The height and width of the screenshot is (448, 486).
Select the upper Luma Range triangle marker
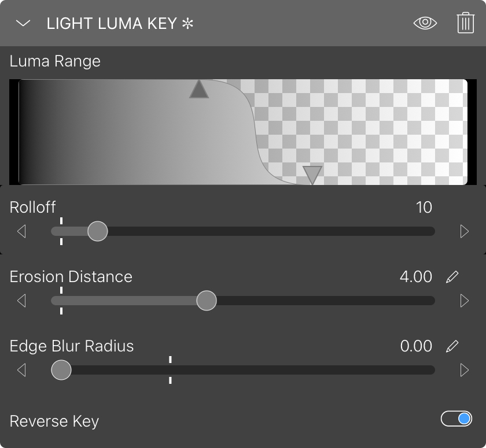coord(199,90)
